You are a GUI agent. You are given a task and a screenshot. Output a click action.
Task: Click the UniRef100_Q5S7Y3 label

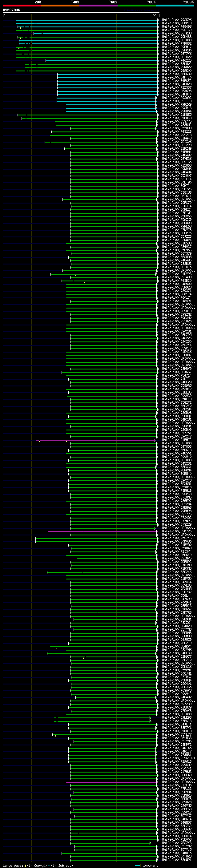pyautogui.click(x=176, y=843)
